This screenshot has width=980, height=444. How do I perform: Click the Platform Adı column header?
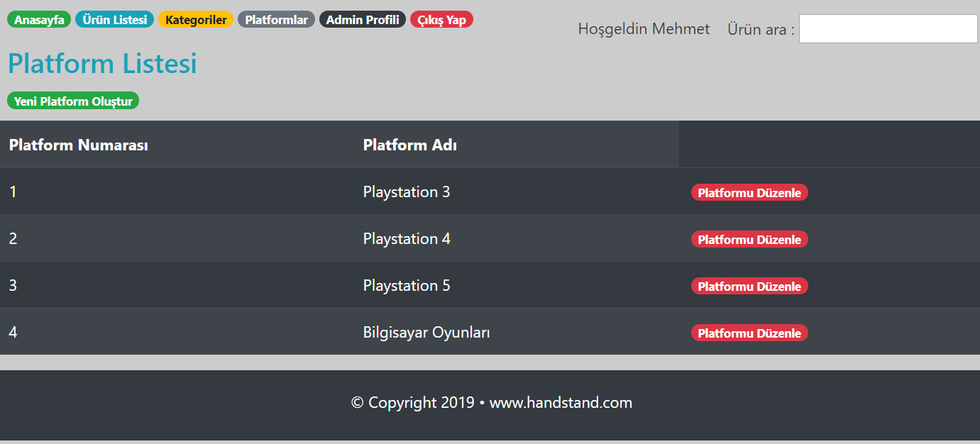pos(410,145)
